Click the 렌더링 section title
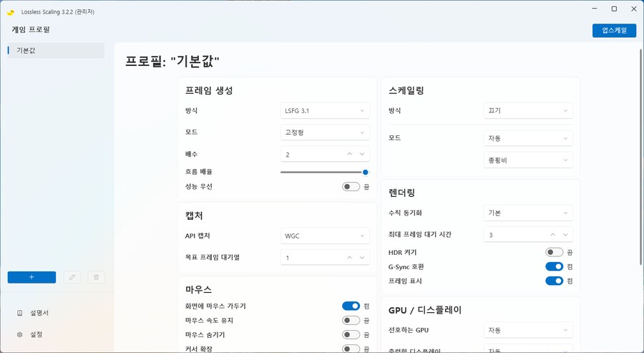The height and width of the screenshot is (353, 644). (x=401, y=193)
